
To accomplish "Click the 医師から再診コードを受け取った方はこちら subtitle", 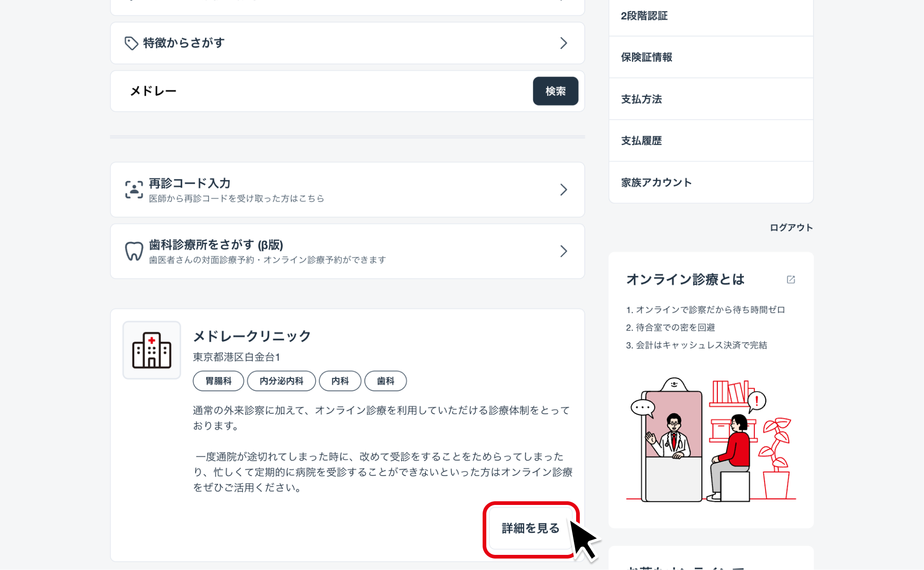I will click(x=236, y=198).
